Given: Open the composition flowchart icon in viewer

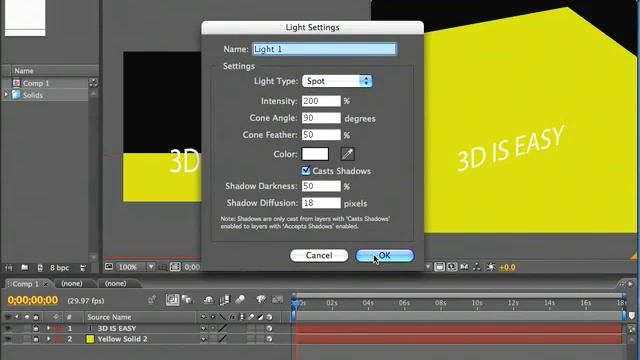Looking at the screenshot, I should 476,267.
